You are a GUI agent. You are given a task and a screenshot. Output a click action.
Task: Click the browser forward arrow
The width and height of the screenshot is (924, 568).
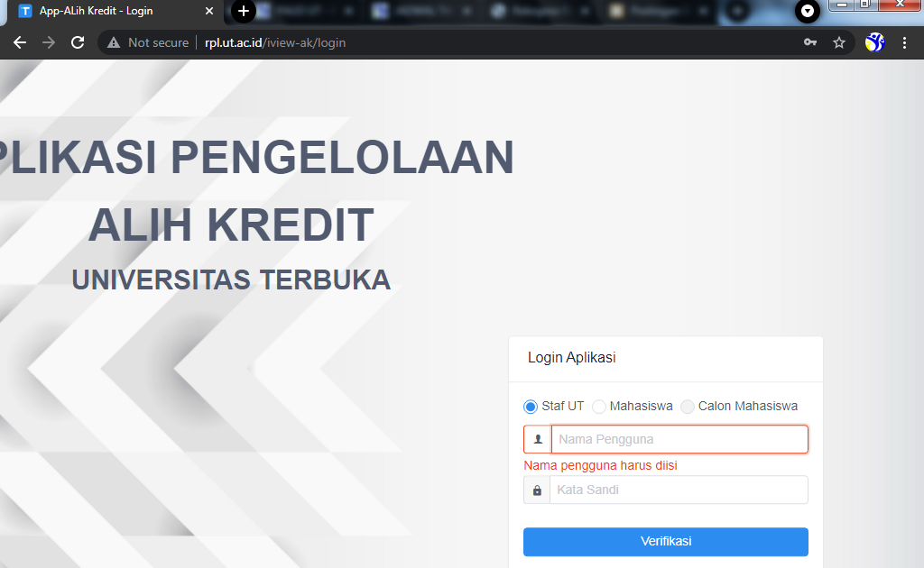(49, 42)
